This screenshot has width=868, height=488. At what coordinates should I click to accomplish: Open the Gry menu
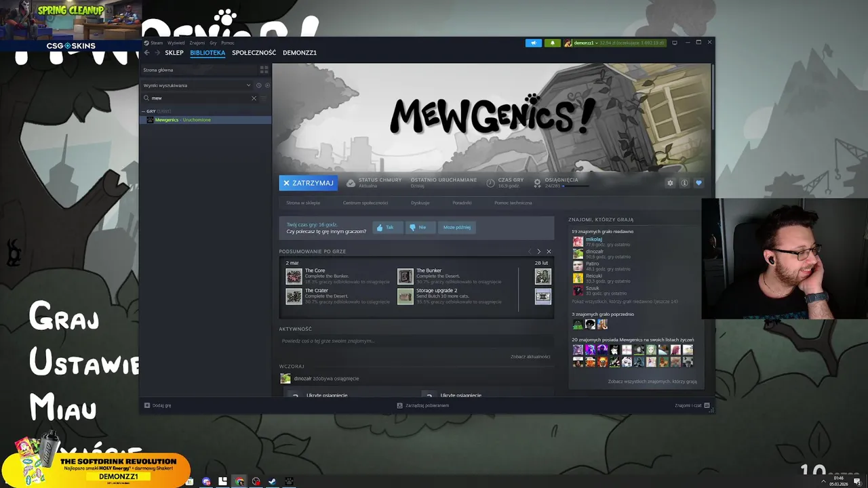(x=213, y=43)
